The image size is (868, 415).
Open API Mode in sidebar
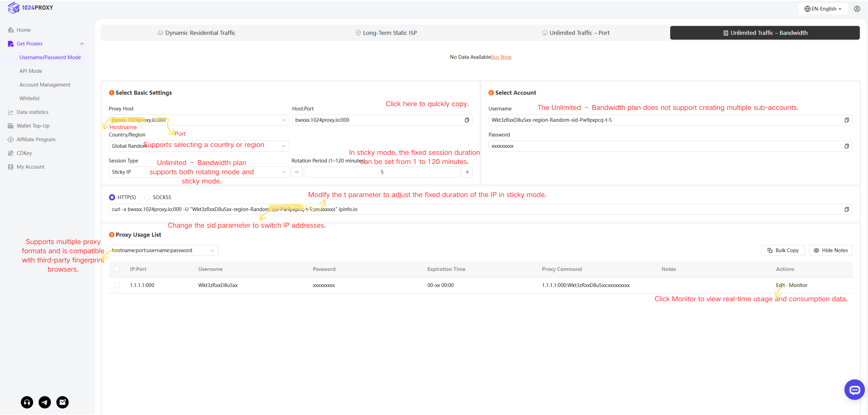pos(31,71)
